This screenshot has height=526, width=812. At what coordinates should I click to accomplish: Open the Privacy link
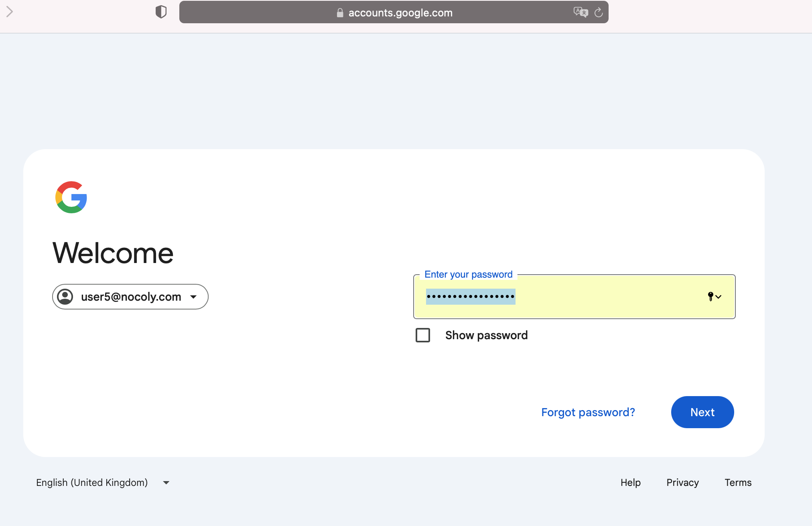682,482
